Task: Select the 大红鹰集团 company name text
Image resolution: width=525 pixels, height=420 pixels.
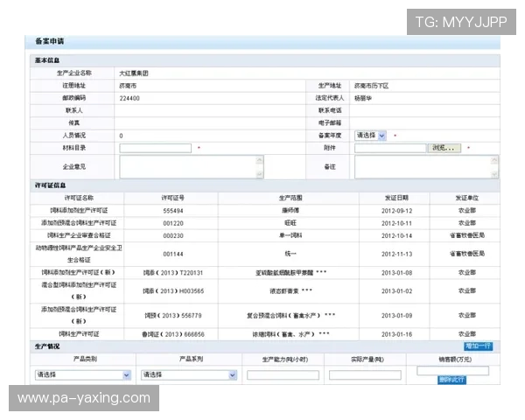Action: (x=134, y=73)
